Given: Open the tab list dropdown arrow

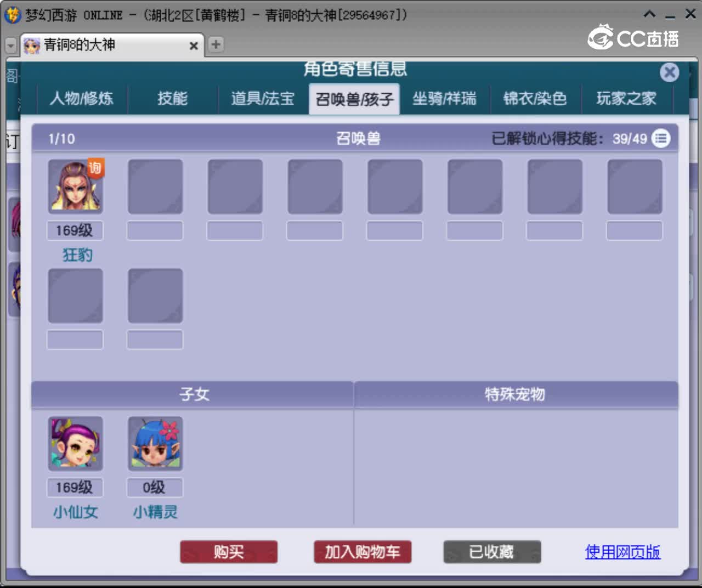Looking at the screenshot, I should (10, 45).
